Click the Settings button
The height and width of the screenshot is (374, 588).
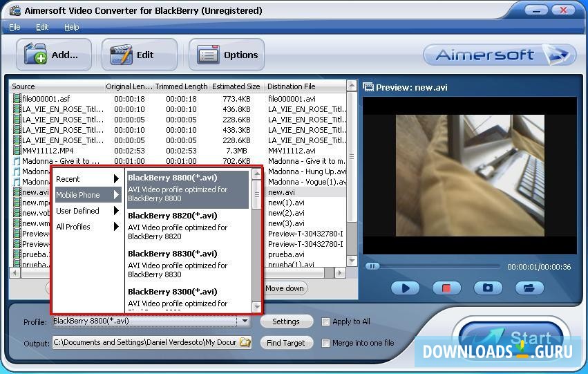point(286,321)
